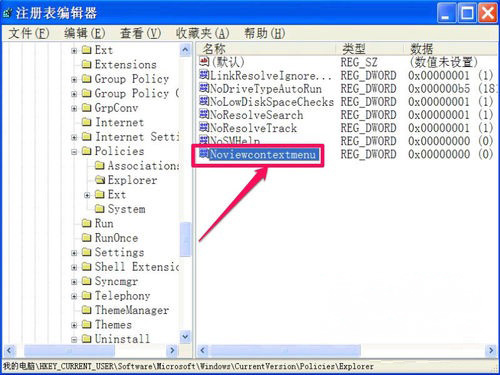Minimize the registry editor window
Image resolution: width=500 pixels, height=375 pixels.
coord(446,14)
